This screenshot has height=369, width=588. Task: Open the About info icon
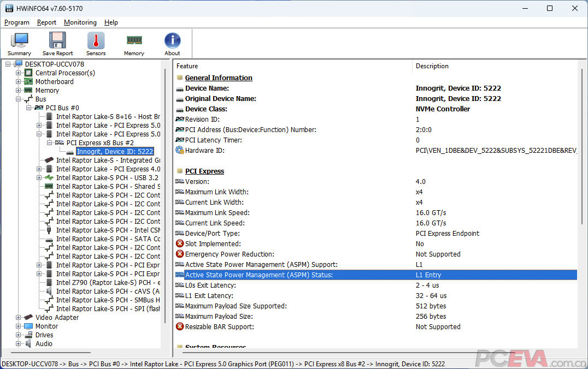coord(172,41)
